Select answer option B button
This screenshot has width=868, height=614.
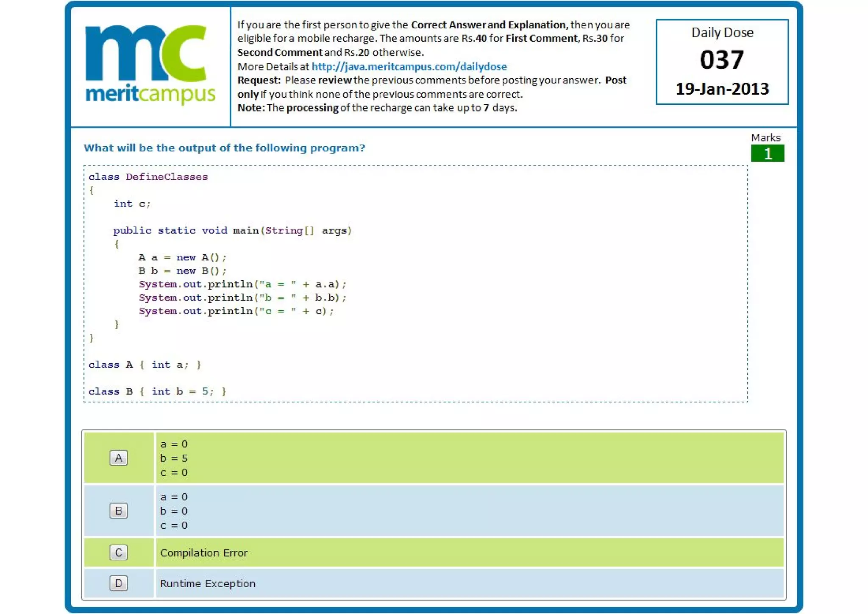pyautogui.click(x=119, y=511)
